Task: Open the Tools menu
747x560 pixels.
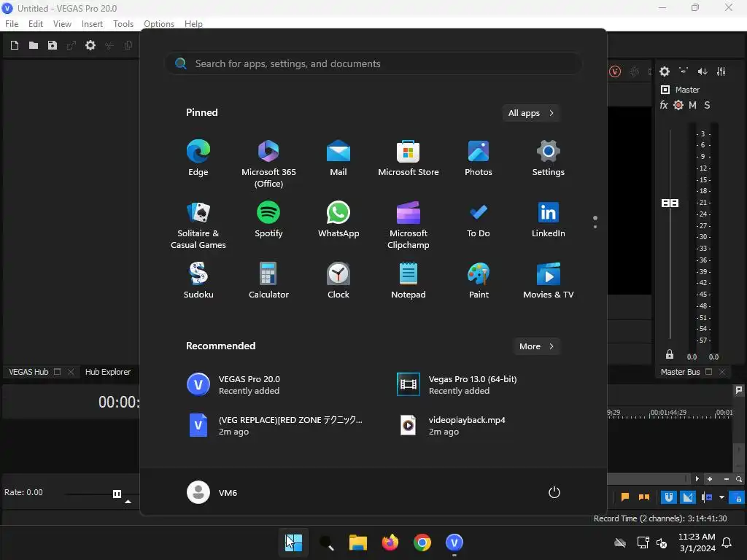Action: coord(123,24)
